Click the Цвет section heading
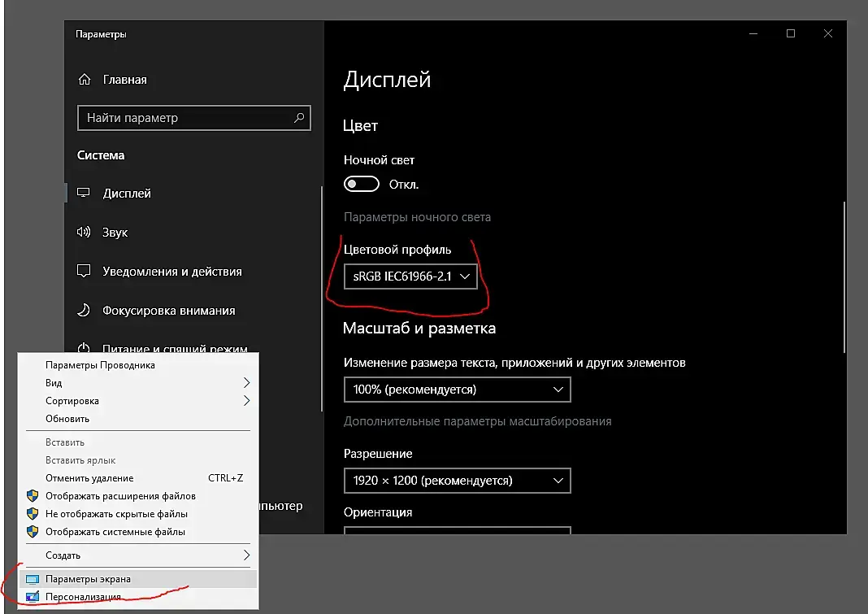868x614 pixels. point(360,126)
